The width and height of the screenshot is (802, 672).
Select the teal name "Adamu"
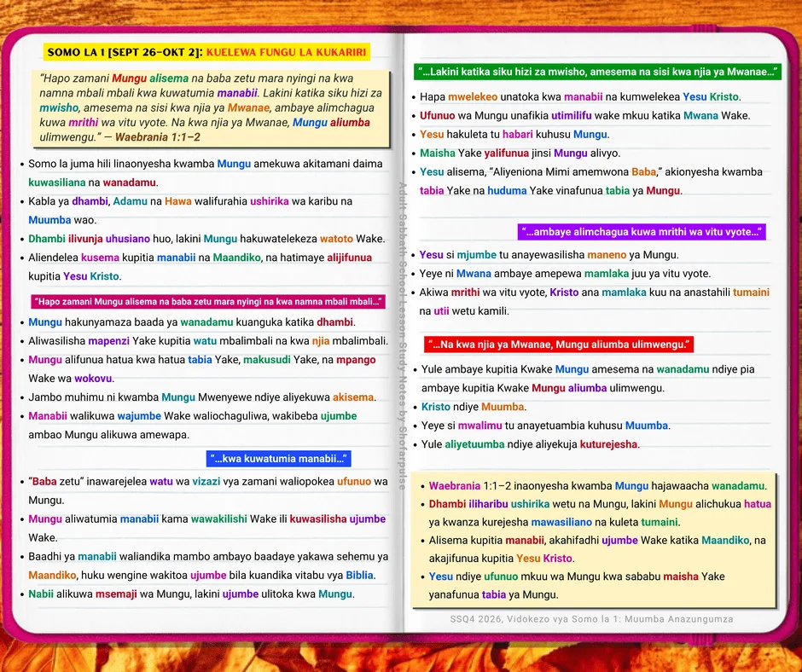tap(130, 201)
